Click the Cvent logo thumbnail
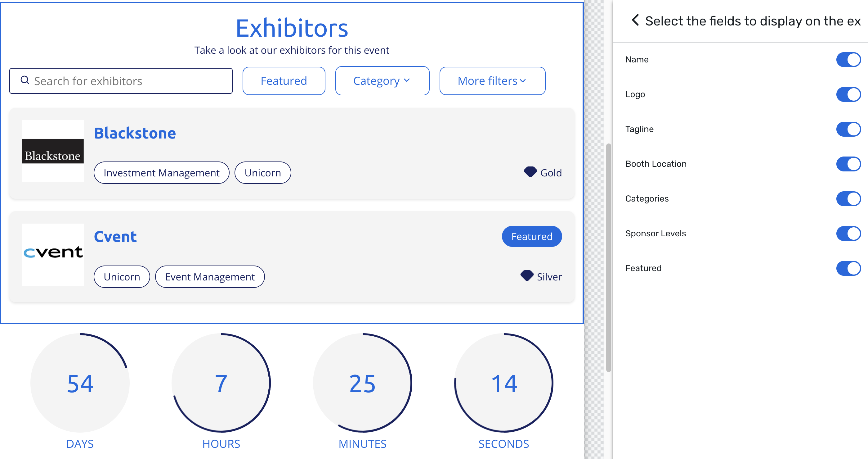868x459 pixels. [x=52, y=255]
